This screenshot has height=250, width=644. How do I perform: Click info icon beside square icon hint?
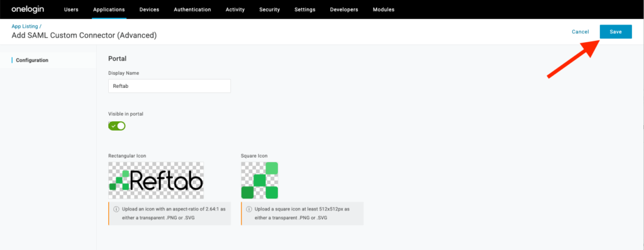pos(249,209)
